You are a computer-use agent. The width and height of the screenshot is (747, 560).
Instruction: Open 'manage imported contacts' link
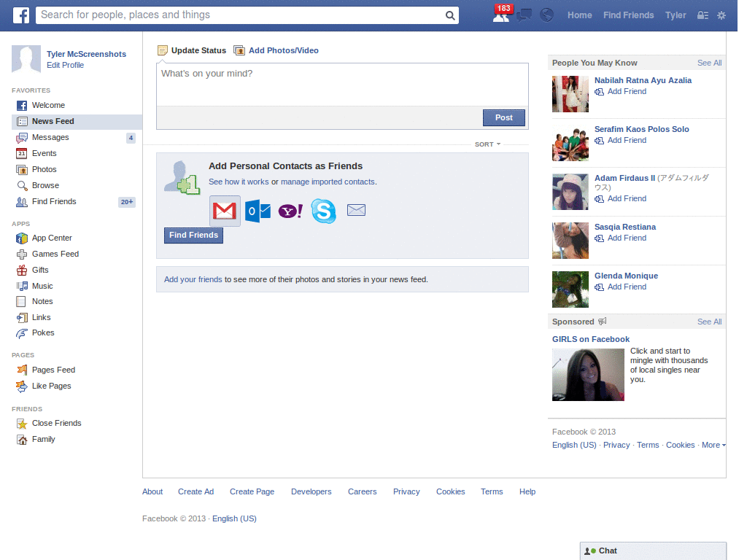328,182
